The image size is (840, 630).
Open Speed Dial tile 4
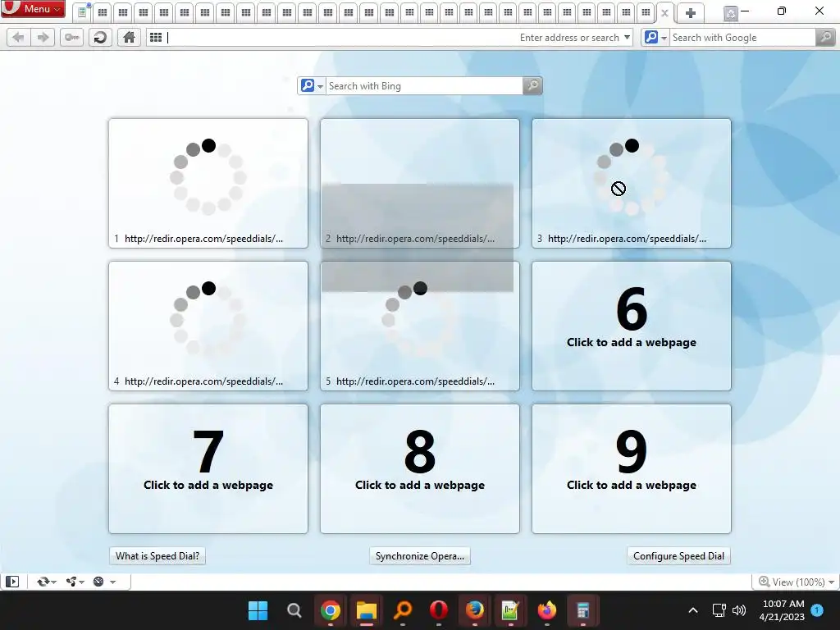coord(208,326)
